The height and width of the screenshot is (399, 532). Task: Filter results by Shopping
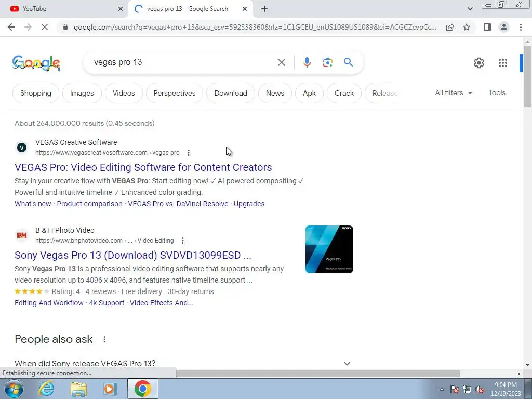tap(36, 93)
